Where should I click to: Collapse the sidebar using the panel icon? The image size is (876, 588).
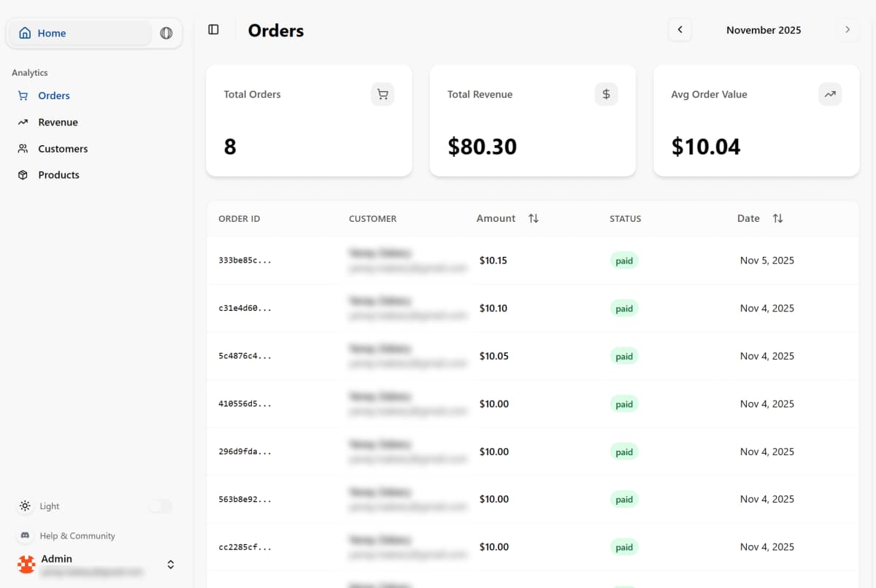pos(212,28)
